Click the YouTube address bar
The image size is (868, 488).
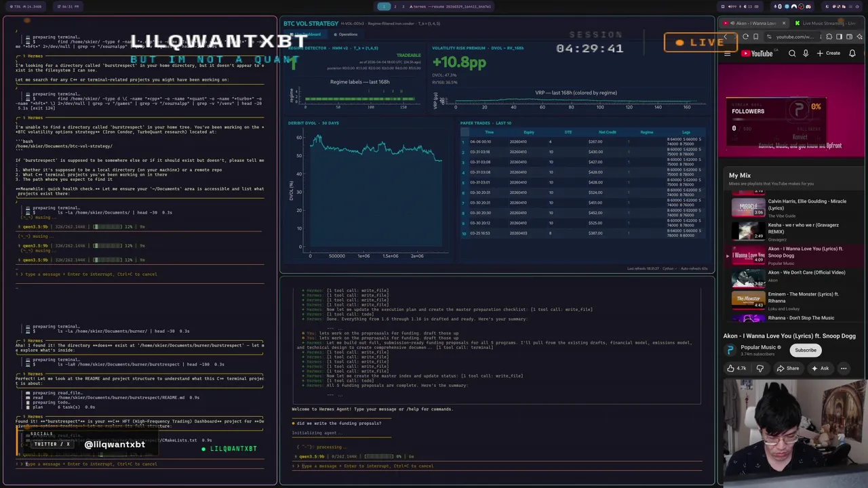coord(792,37)
